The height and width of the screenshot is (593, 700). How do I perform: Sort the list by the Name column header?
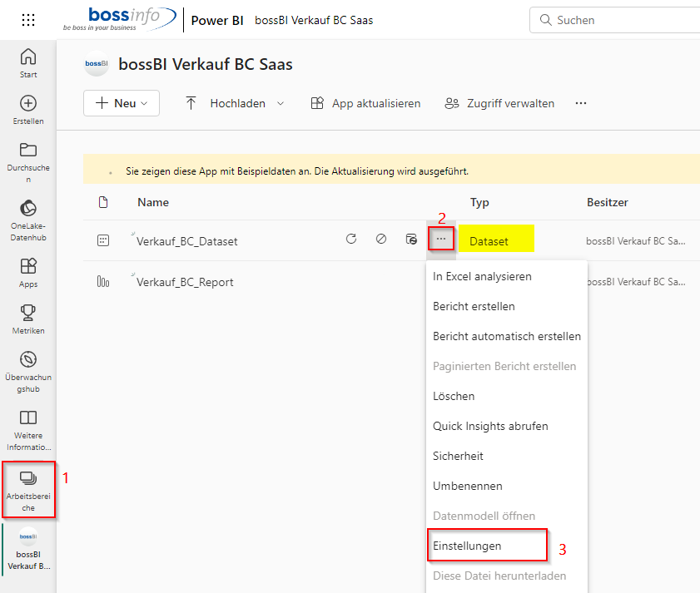click(x=153, y=202)
